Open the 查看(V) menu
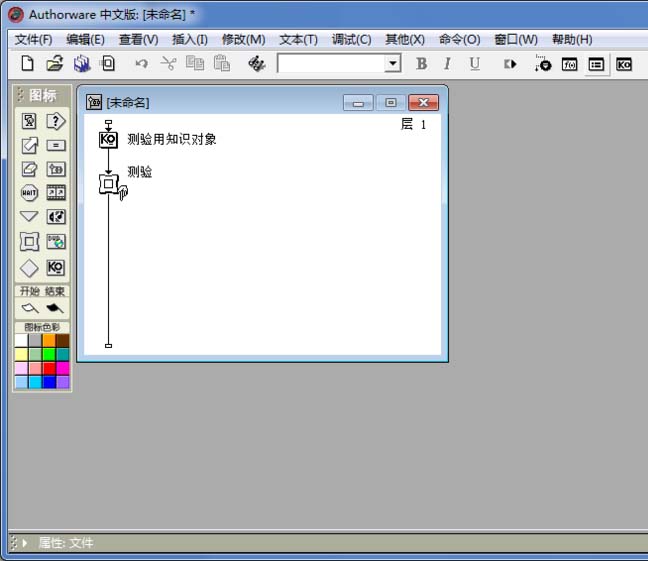The image size is (648, 561). click(138, 40)
